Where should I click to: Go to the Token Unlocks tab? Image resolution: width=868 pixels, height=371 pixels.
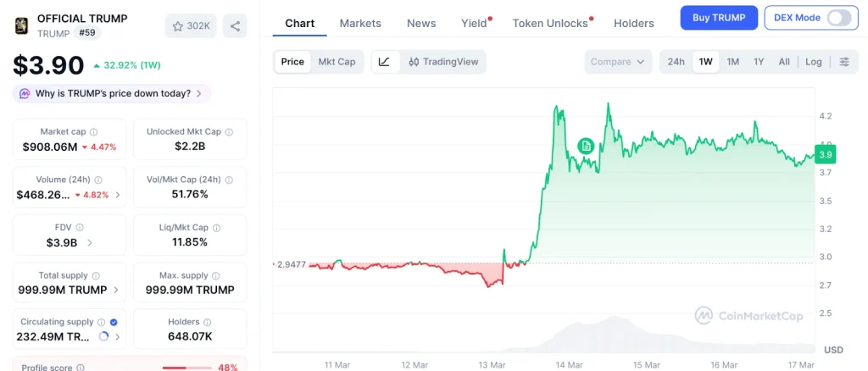[x=550, y=24]
